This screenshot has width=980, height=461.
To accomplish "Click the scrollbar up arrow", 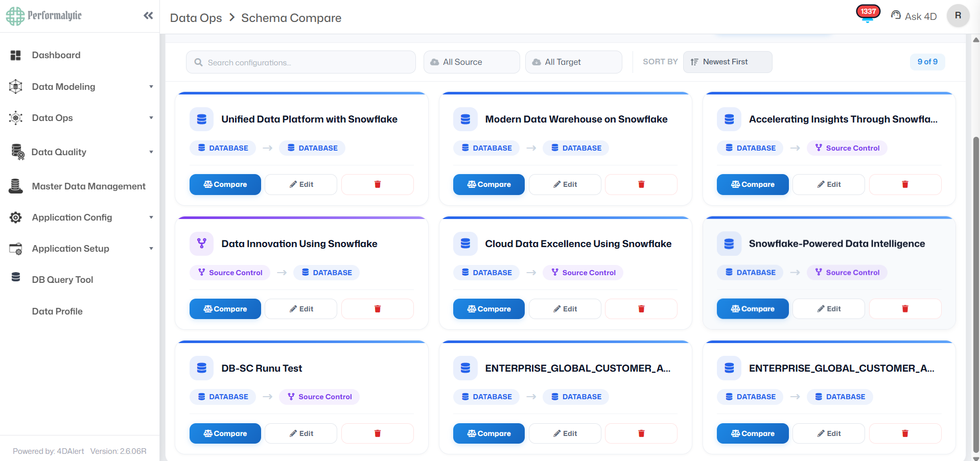I will [976, 40].
